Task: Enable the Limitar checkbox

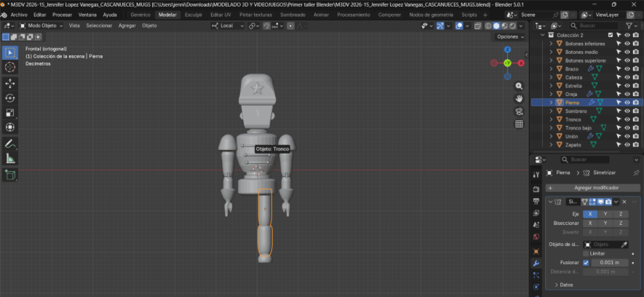Action: pyautogui.click(x=586, y=253)
